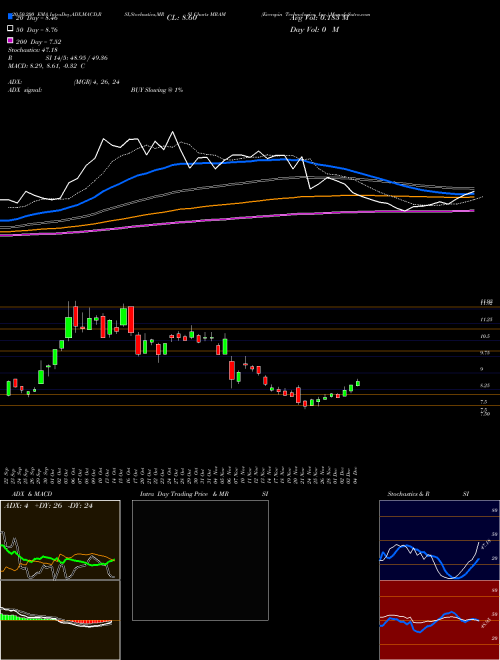
Task: Click the MACD histogram panel
Action: coord(60,620)
